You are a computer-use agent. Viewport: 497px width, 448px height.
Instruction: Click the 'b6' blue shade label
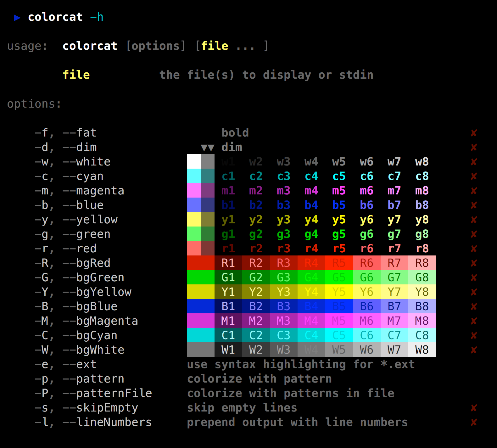pos(366,205)
